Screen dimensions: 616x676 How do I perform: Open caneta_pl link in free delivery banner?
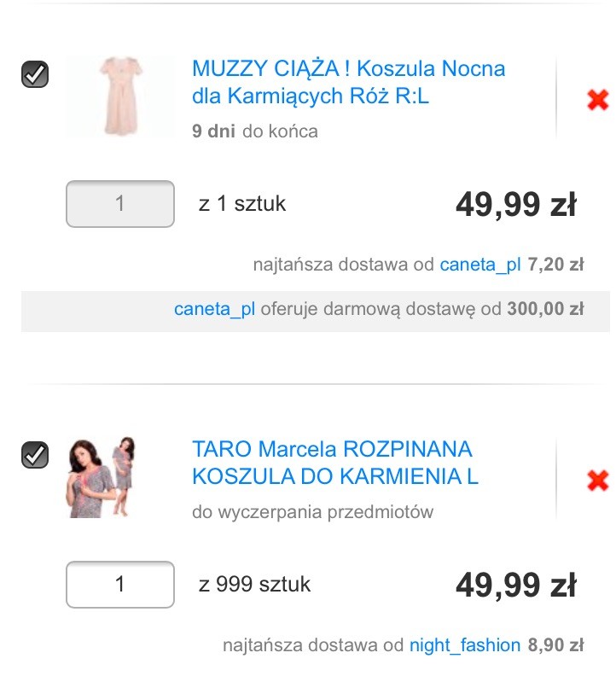click(215, 308)
